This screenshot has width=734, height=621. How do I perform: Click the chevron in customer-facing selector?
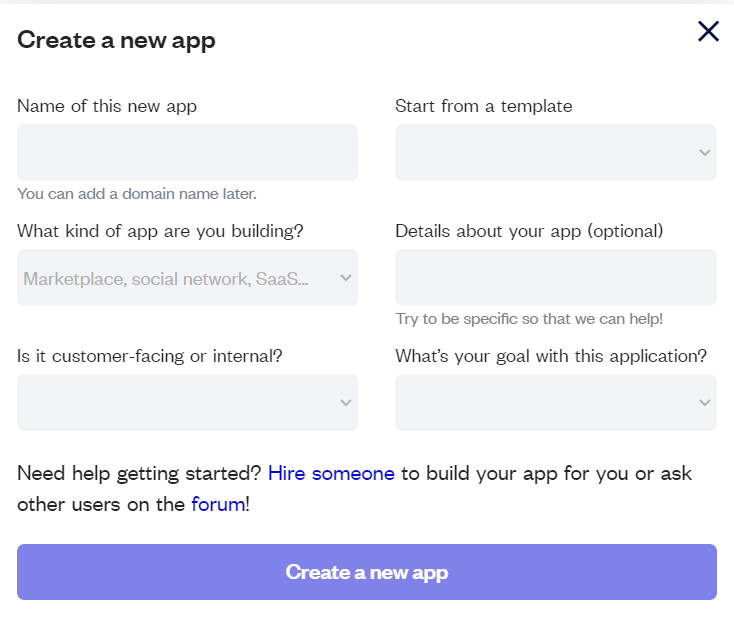point(345,402)
